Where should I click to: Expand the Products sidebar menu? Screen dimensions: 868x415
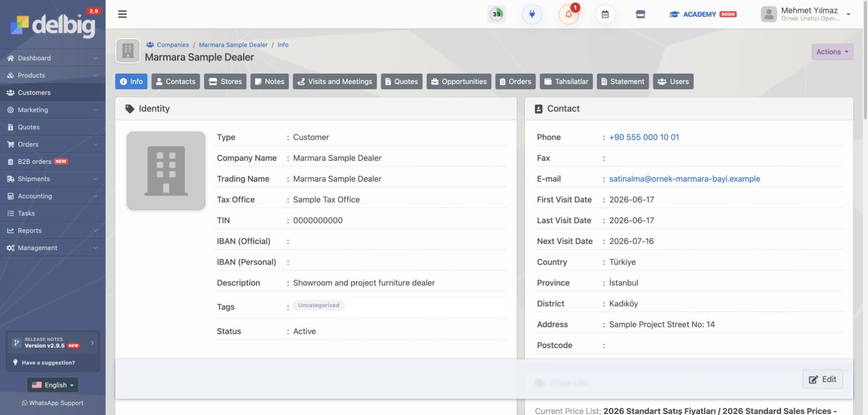point(53,75)
